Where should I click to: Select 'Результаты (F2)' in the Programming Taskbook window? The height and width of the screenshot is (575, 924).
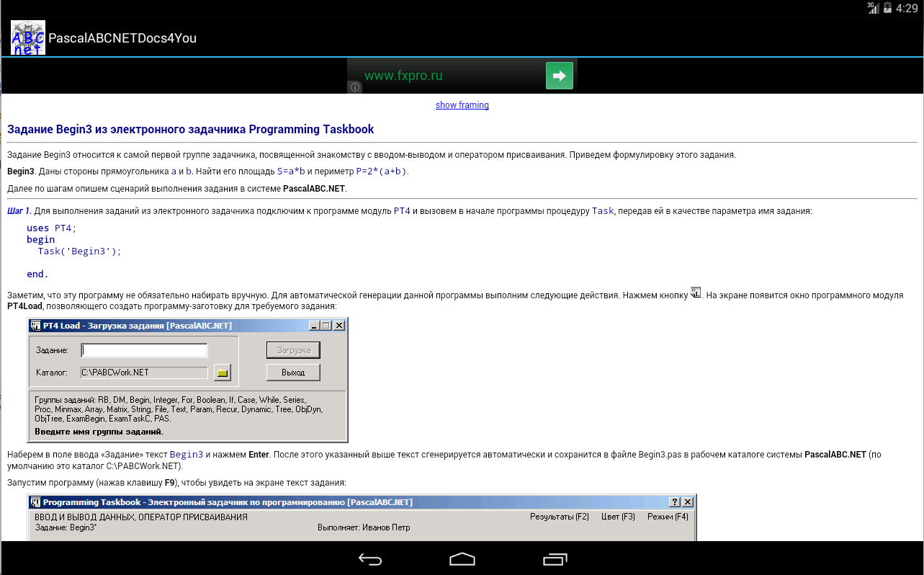pyautogui.click(x=560, y=517)
